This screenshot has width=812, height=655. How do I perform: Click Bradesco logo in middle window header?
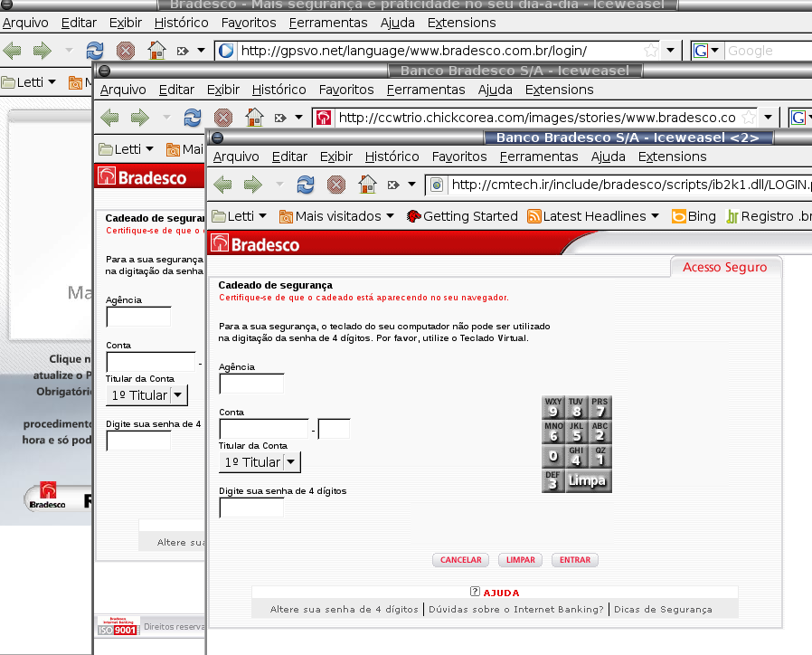(142, 177)
